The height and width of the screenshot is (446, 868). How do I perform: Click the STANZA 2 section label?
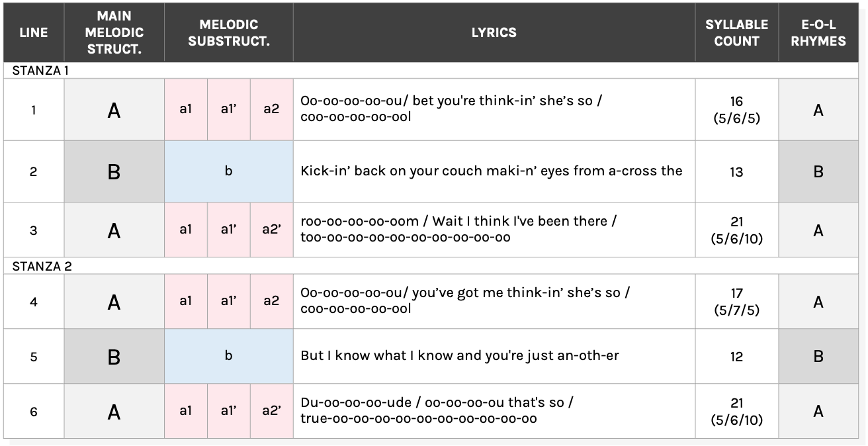(42, 266)
